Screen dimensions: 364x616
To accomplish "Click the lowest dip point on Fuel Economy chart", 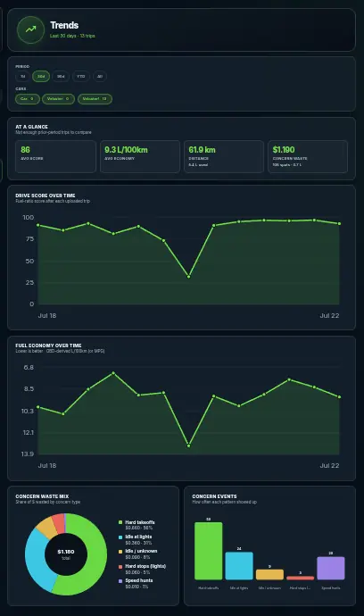I will pos(189,445).
